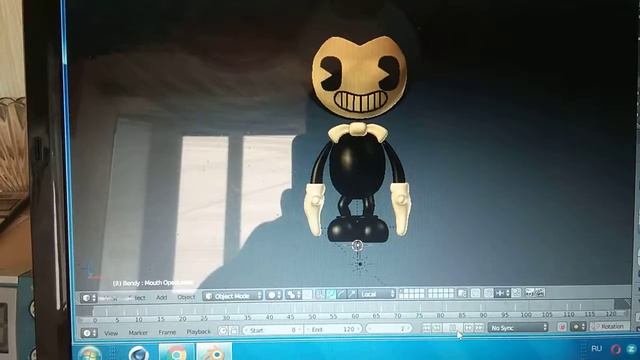Open the Object menu
Viewport: 640px width, 360px height.
point(186,297)
